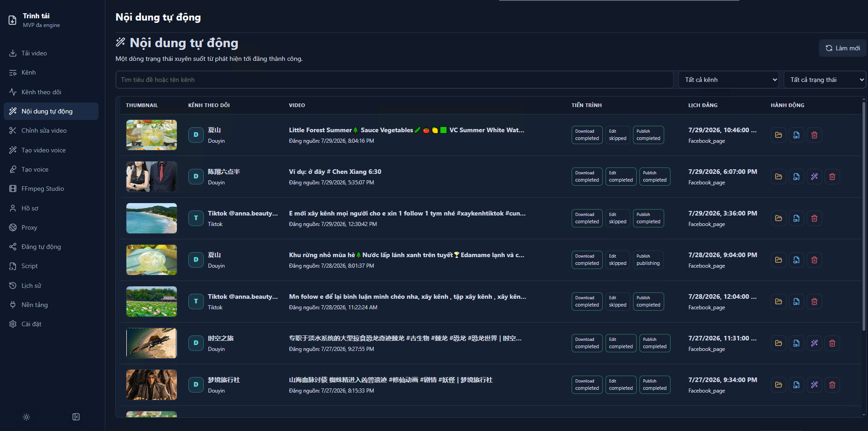Image resolution: width=868 pixels, height=431 pixels.
Task: Launch FFmpeg Studio from sidebar
Action: (51, 189)
